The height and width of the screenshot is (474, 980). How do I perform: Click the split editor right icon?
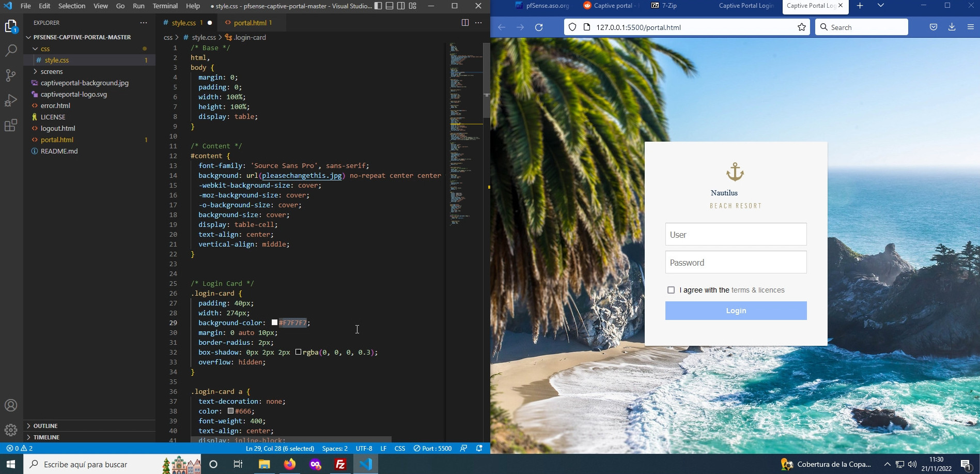pos(465,23)
